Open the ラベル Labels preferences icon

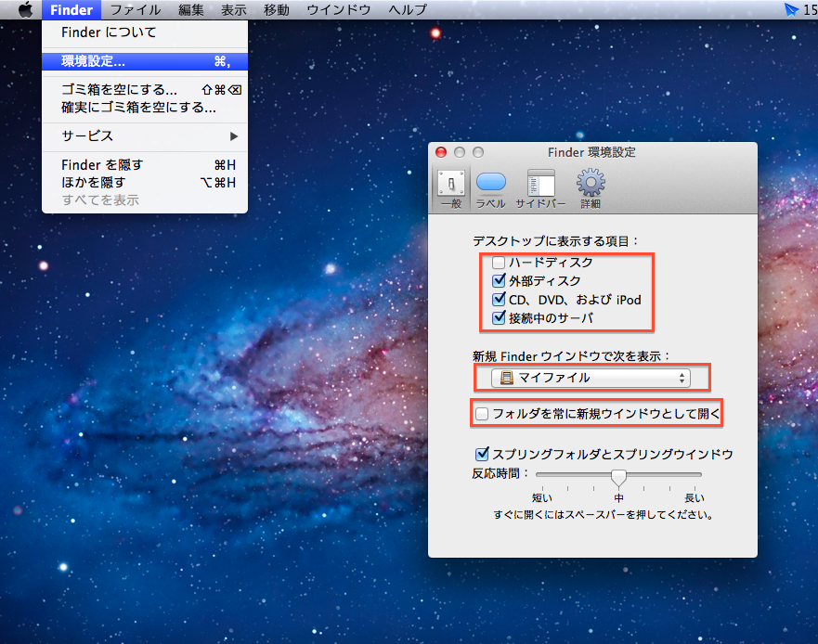[491, 189]
